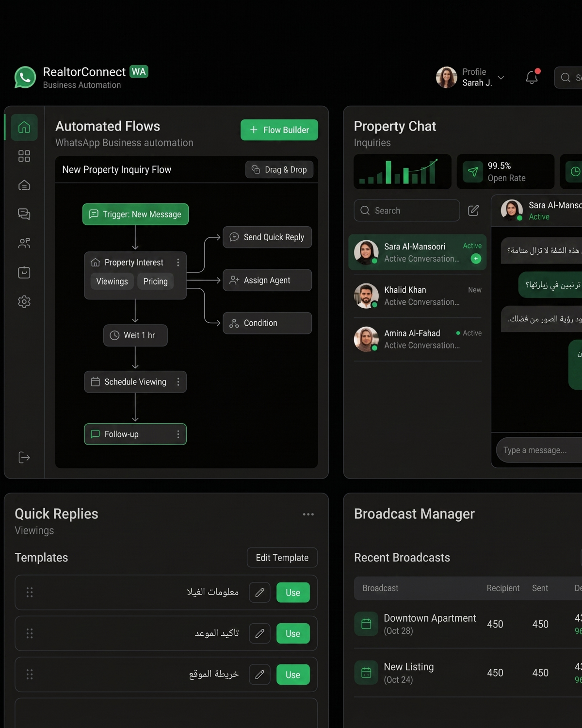Click the Broadcast column header

click(380, 588)
